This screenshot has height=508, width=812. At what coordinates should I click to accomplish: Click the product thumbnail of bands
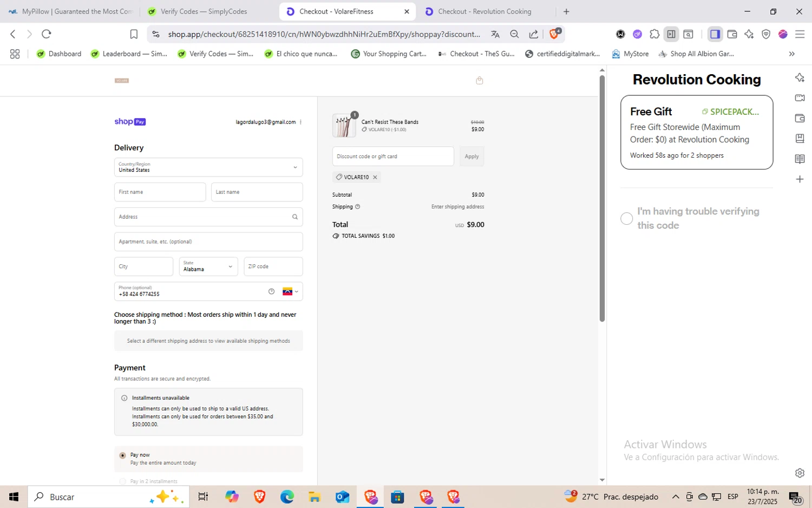coord(344,126)
